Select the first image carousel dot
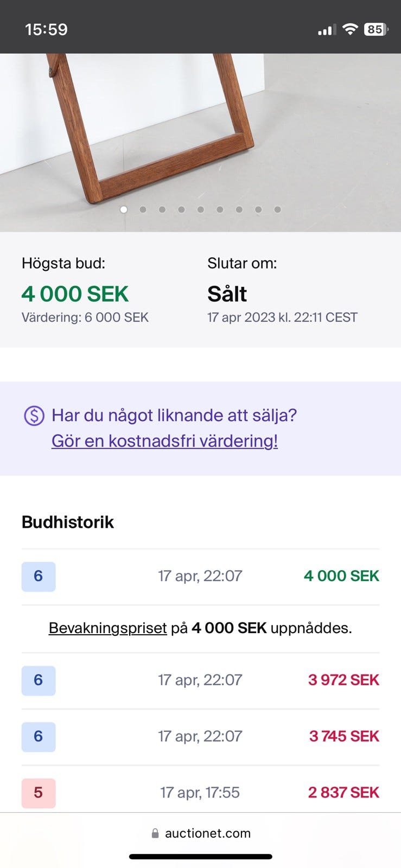This screenshot has width=401, height=868. pos(124,209)
